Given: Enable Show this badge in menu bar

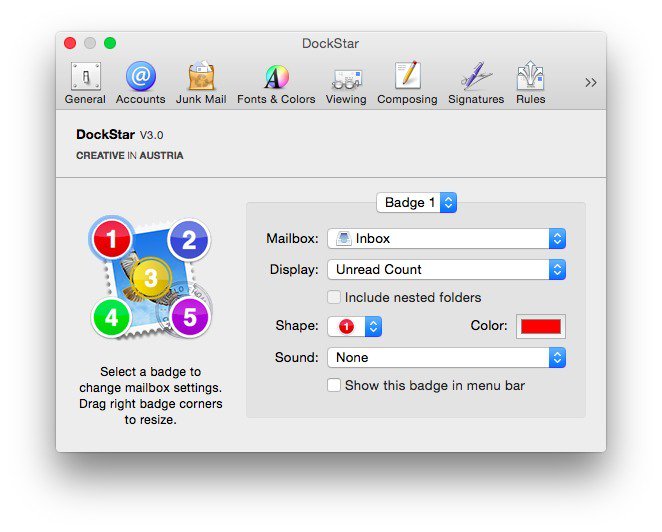Looking at the screenshot, I should tap(334, 385).
